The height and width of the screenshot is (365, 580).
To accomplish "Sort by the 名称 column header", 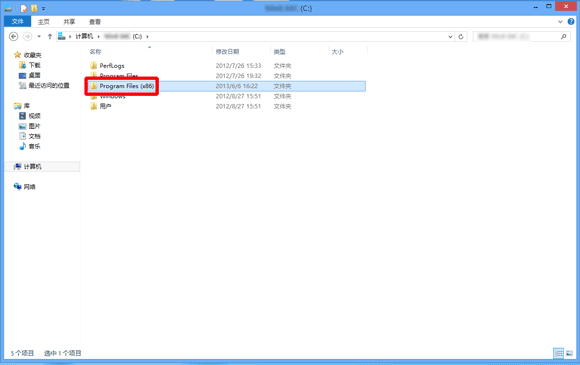I will pos(95,52).
